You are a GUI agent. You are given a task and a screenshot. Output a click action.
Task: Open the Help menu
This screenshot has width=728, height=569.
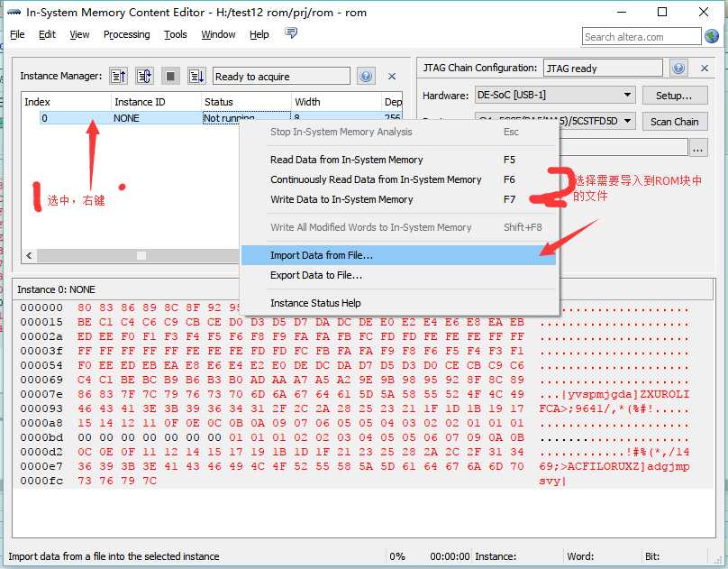pyautogui.click(x=259, y=34)
